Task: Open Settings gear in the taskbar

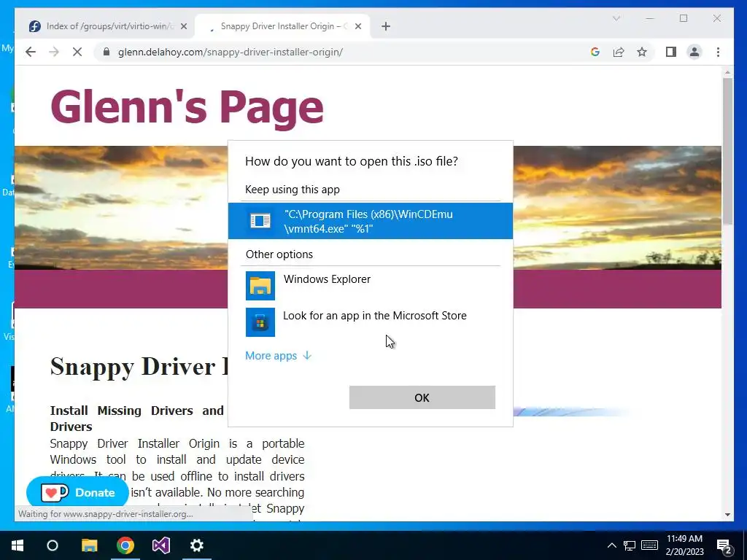Action: [197, 545]
